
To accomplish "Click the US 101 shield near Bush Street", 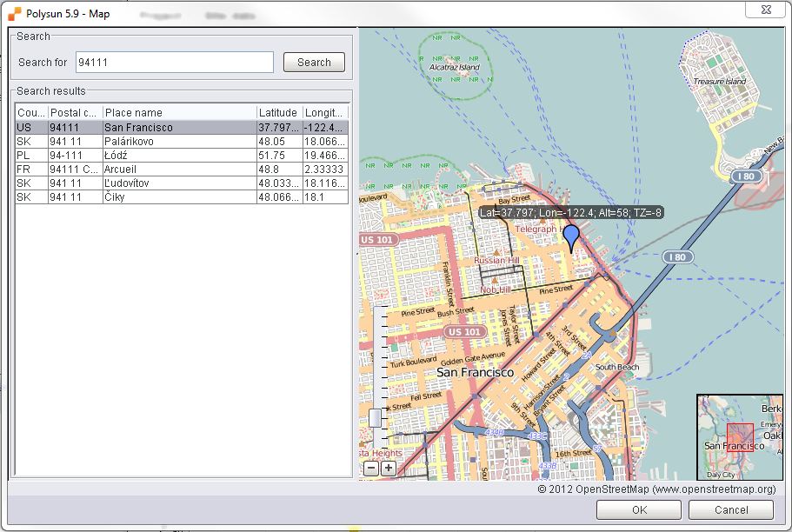I will pyautogui.click(x=463, y=332).
